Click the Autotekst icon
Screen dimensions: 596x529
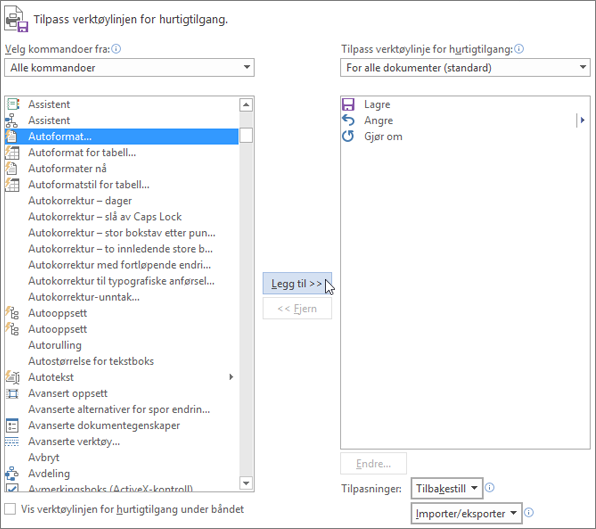[13, 377]
